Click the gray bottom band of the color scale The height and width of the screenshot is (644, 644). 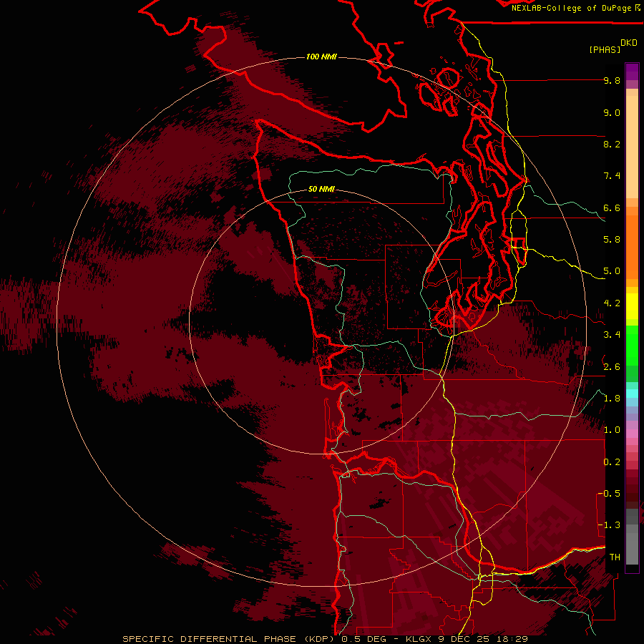632,545
